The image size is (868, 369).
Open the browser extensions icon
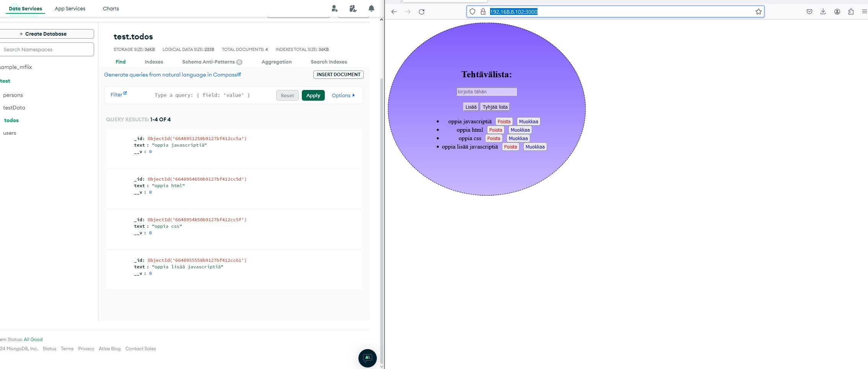pos(851,12)
